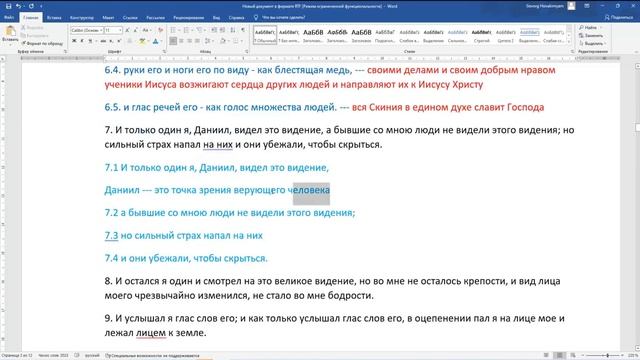Undo the last action in the title bar
The height and width of the screenshot is (360, 640).
[x=18, y=6]
